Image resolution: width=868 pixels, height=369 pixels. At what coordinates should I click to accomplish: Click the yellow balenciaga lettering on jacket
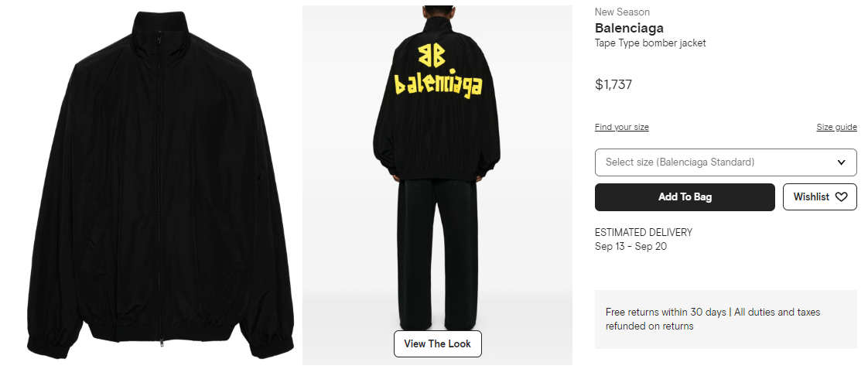coord(438,85)
